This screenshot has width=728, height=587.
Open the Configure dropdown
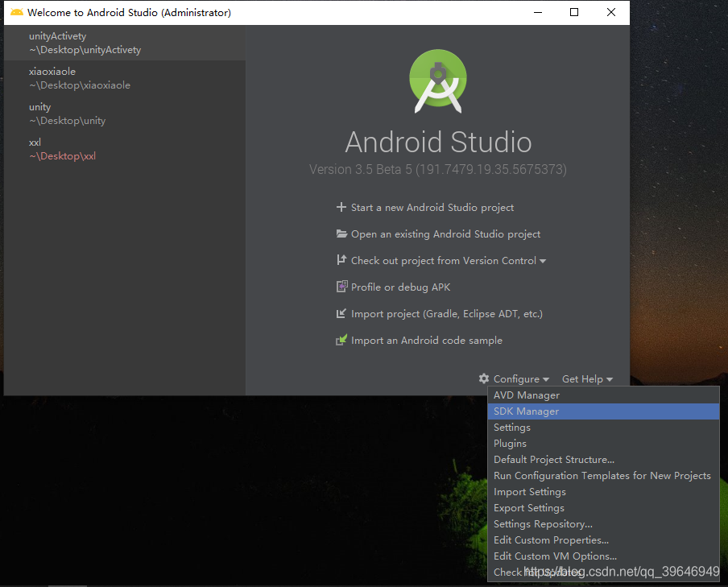pos(520,379)
